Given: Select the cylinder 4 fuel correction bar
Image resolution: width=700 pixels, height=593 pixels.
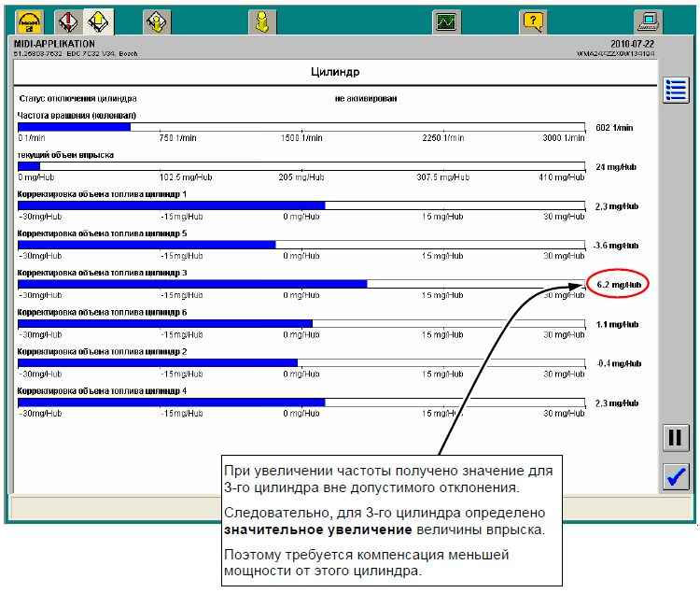Looking at the screenshot, I should [x=302, y=402].
